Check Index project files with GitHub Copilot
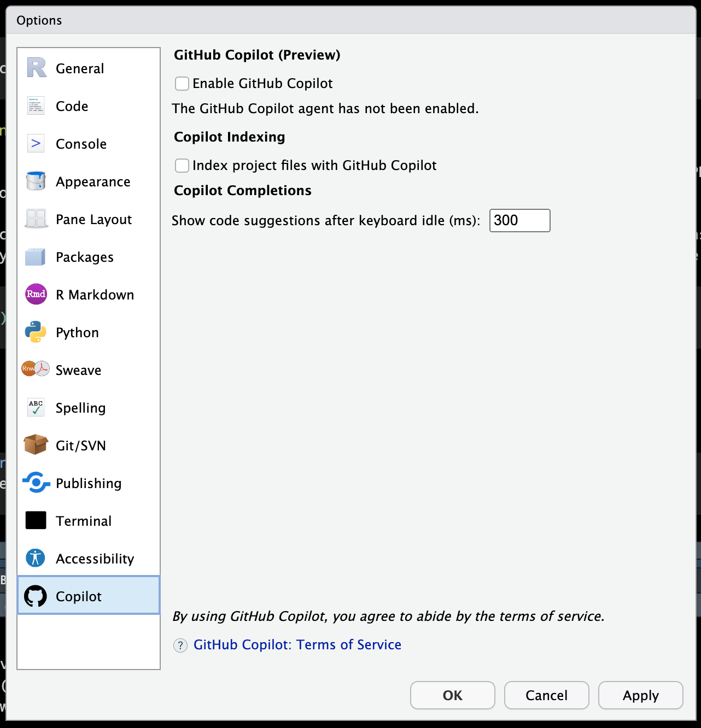The image size is (701, 728). 182,165
